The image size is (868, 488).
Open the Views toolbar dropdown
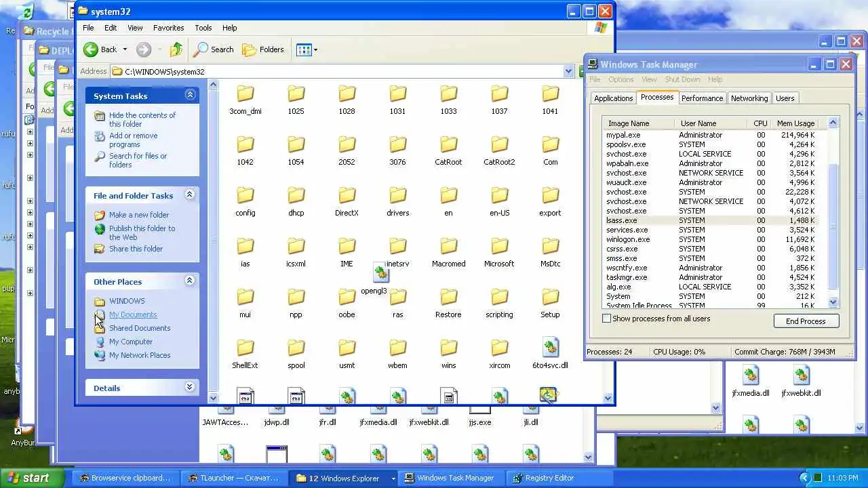307,49
